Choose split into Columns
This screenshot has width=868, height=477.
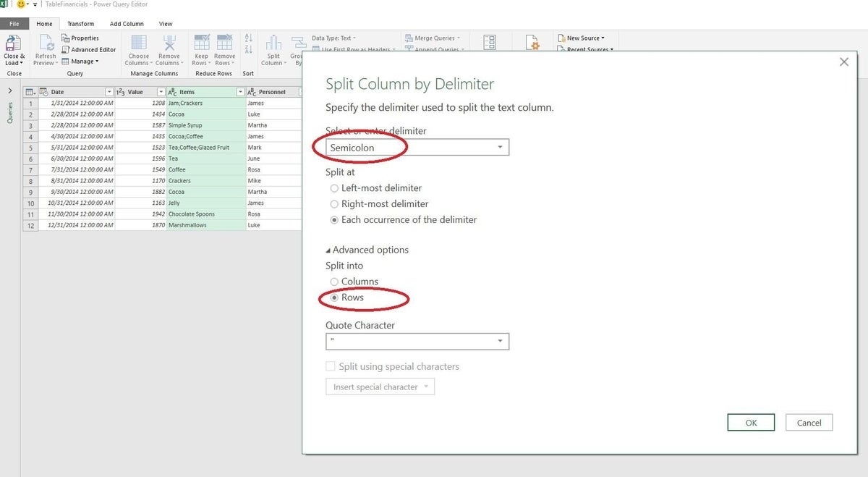[334, 282]
